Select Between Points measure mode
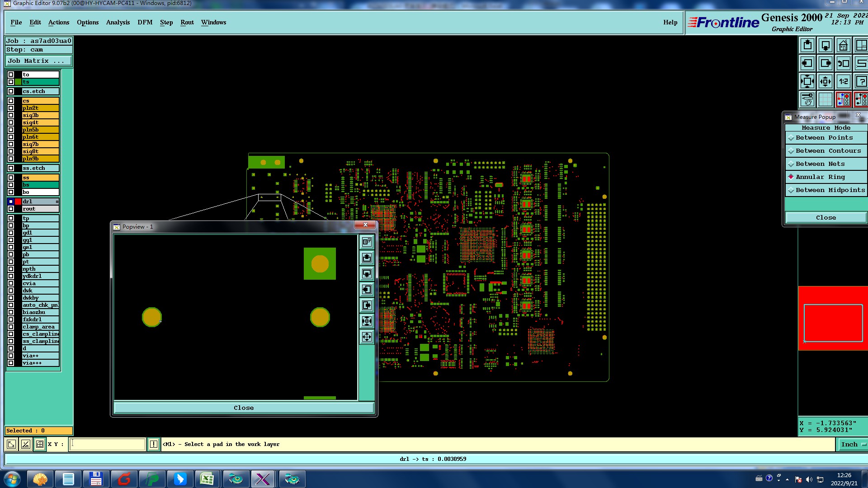 [824, 138]
